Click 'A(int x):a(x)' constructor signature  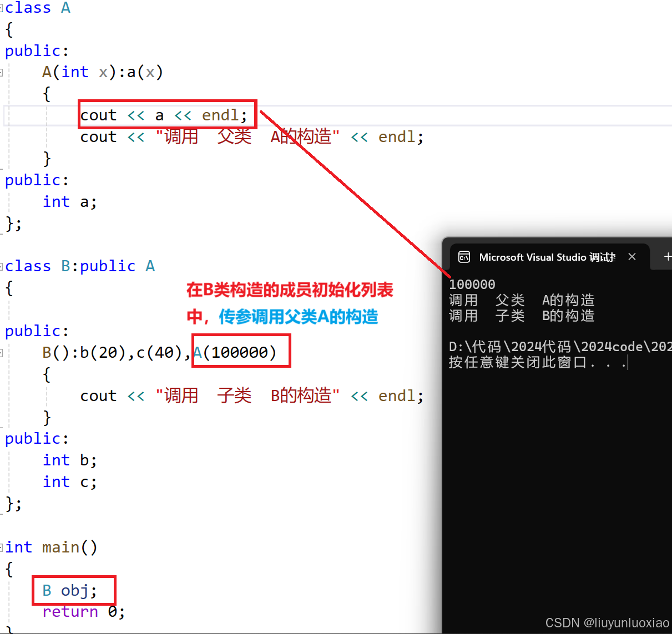pyautogui.click(x=103, y=72)
